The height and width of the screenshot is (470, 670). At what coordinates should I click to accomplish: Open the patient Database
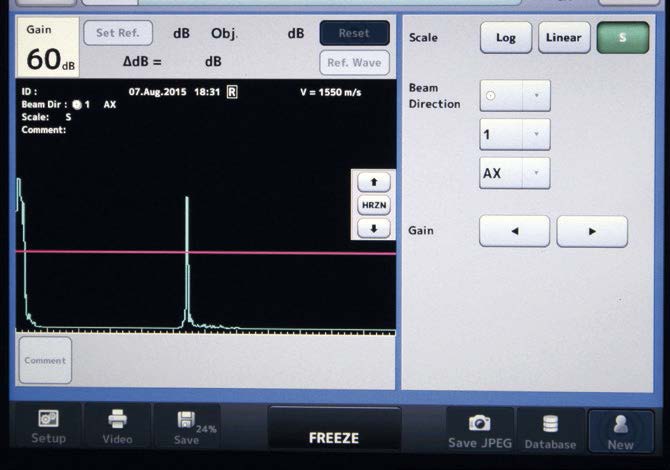point(550,430)
